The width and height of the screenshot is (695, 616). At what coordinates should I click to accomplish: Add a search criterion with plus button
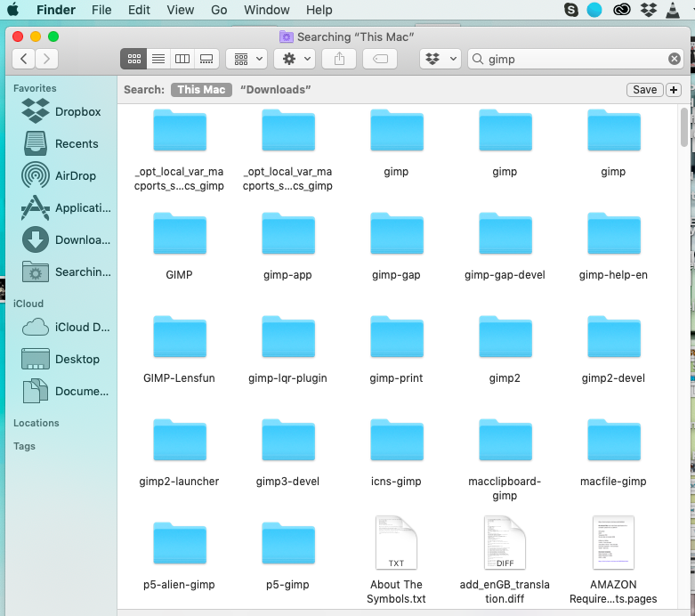[674, 90]
